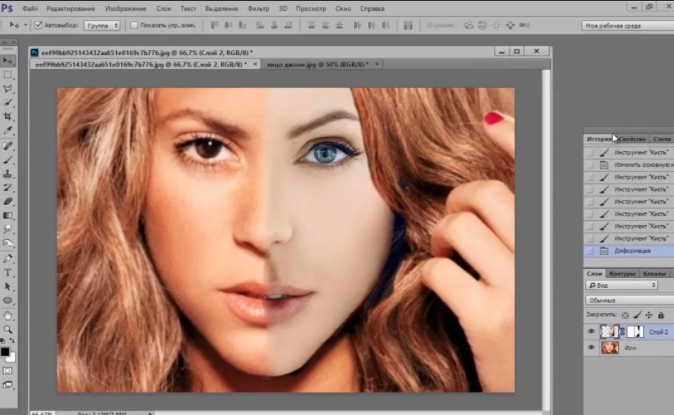This screenshot has width=674, height=415.
Task: Switch to the Свойства panel tab
Action: click(632, 139)
